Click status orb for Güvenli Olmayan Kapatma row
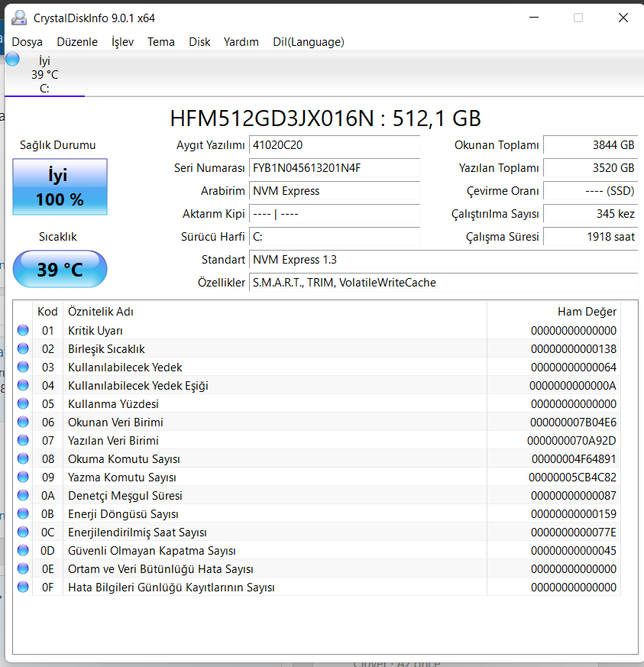The width and height of the screenshot is (644, 667). pyautogui.click(x=23, y=550)
